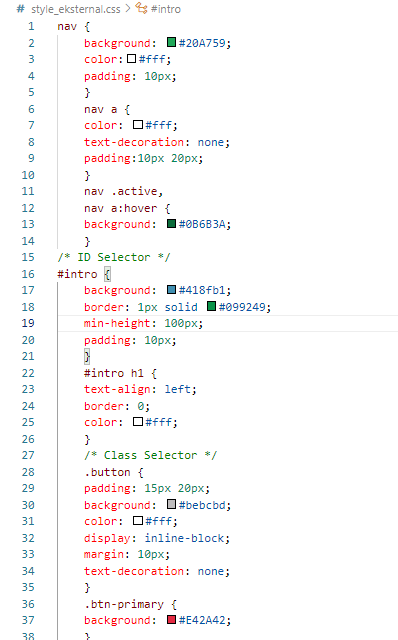Open the #fff swatch on line 31
Image resolution: width=398 pixels, height=640 pixels.
138,520
